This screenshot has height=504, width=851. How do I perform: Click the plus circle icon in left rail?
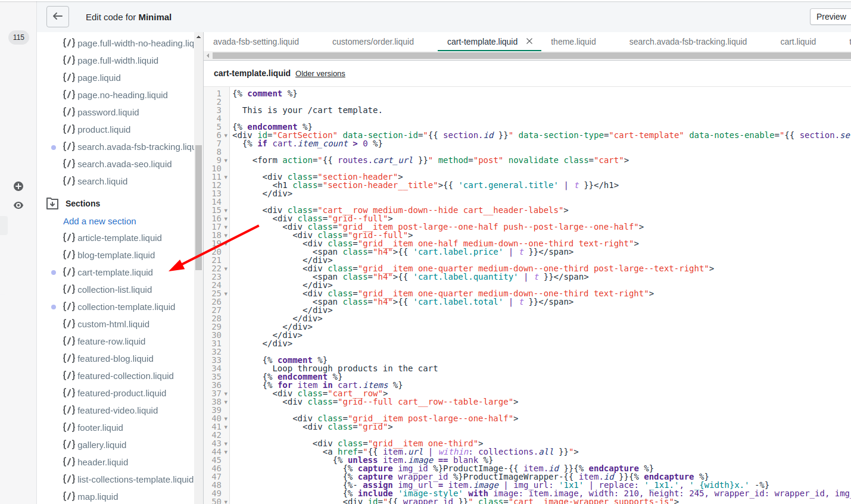[18, 186]
